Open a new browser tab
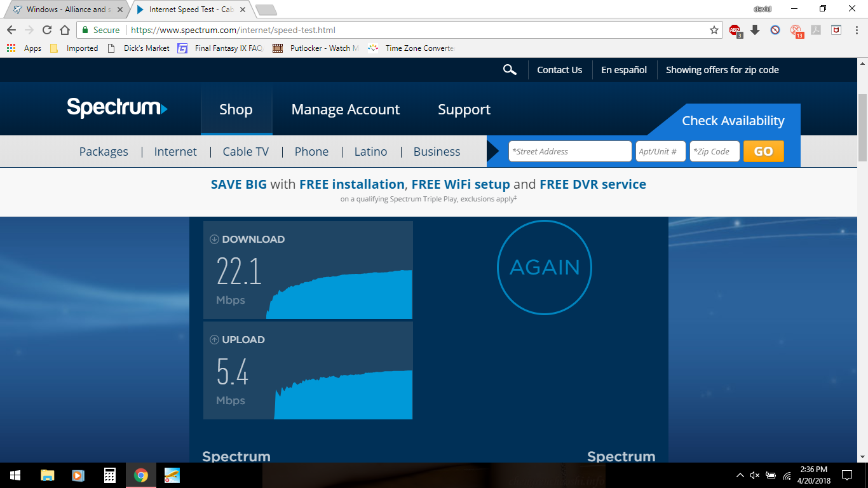The width and height of the screenshot is (868, 488). coord(266,10)
